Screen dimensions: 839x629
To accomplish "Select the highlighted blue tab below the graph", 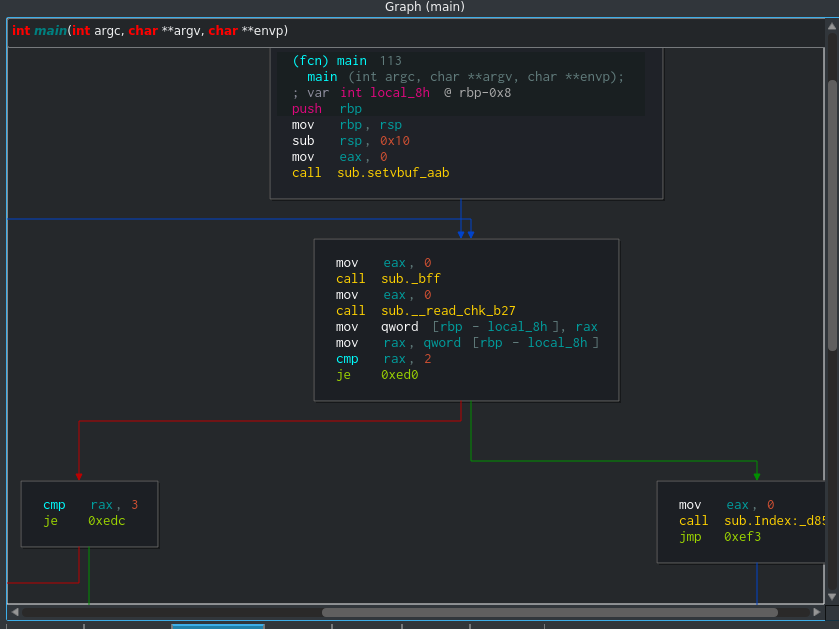I will [218, 626].
